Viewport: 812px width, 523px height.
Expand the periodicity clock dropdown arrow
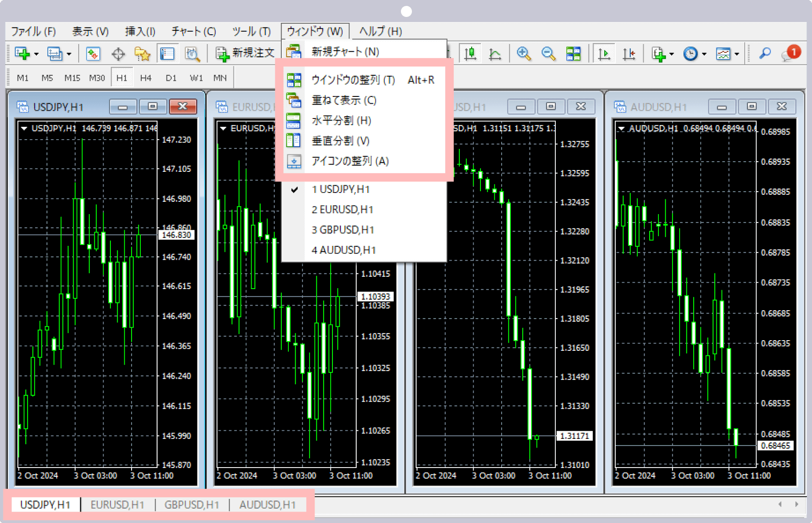[x=704, y=54]
